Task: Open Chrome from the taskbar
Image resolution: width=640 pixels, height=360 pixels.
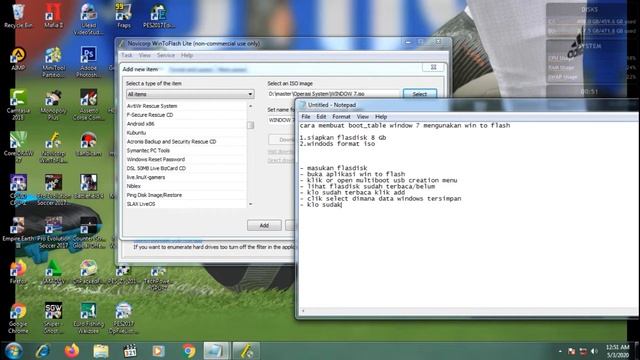Action: (189, 351)
